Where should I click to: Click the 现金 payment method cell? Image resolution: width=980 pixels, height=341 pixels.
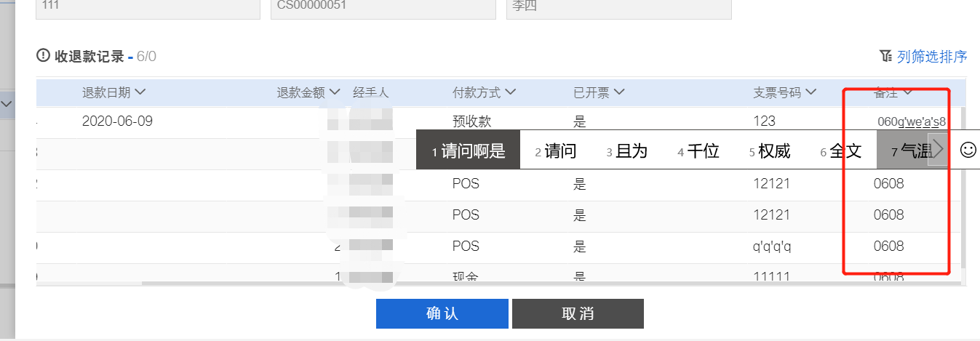coord(465,276)
